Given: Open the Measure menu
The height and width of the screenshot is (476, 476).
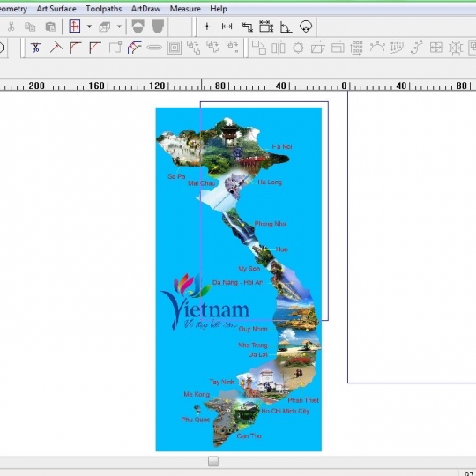Looking at the screenshot, I should pyautogui.click(x=185, y=9).
